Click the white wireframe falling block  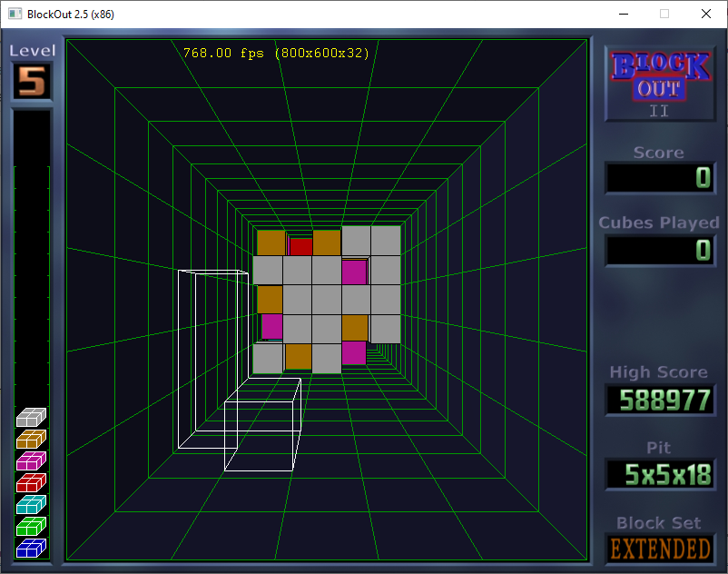click(240, 371)
